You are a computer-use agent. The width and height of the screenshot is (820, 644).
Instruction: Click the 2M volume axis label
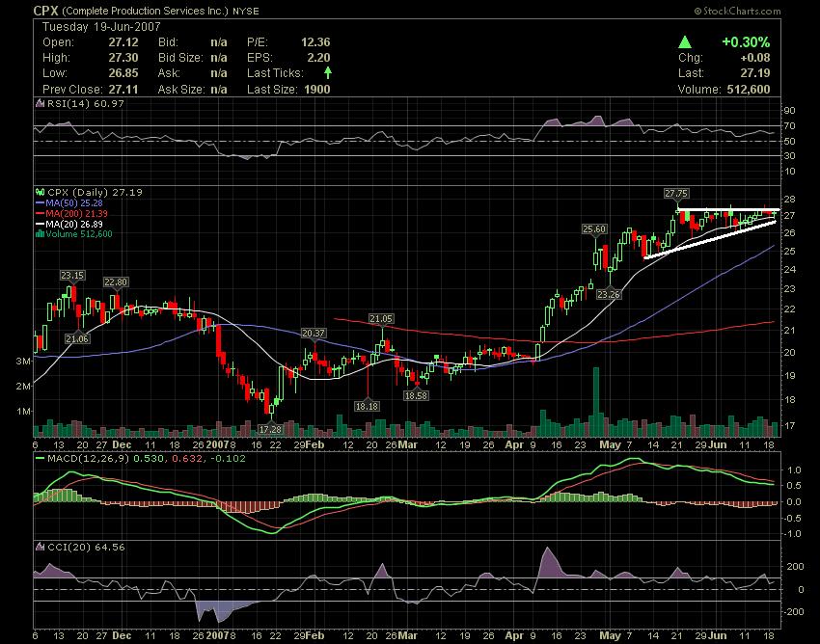(x=23, y=386)
